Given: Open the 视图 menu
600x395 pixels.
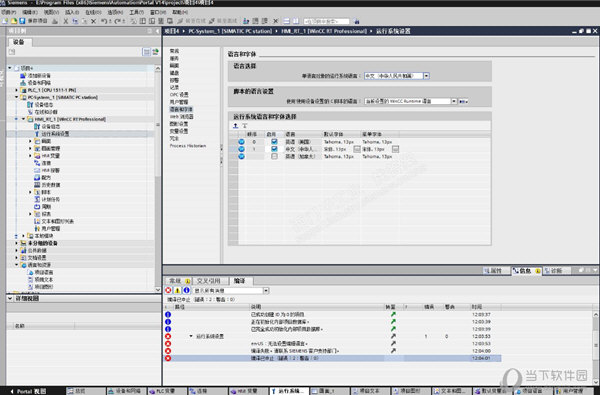Looking at the screenshot, I should 51,12.
